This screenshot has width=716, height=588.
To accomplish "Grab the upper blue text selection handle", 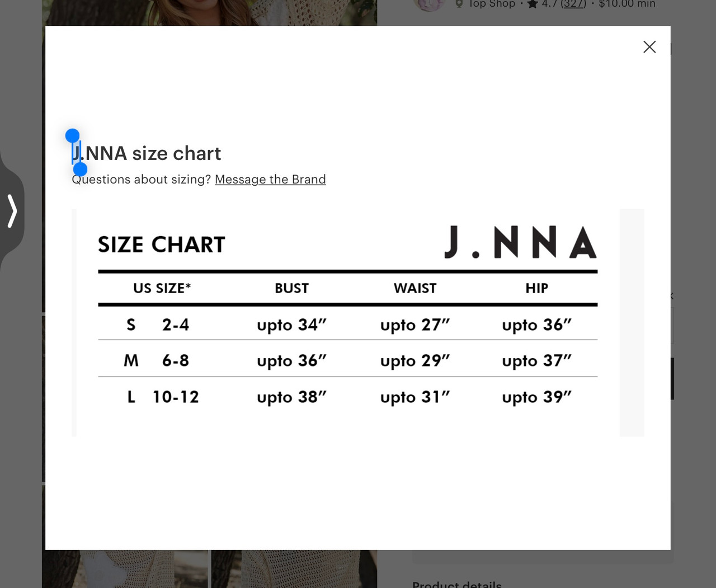I will coord(72,135).
